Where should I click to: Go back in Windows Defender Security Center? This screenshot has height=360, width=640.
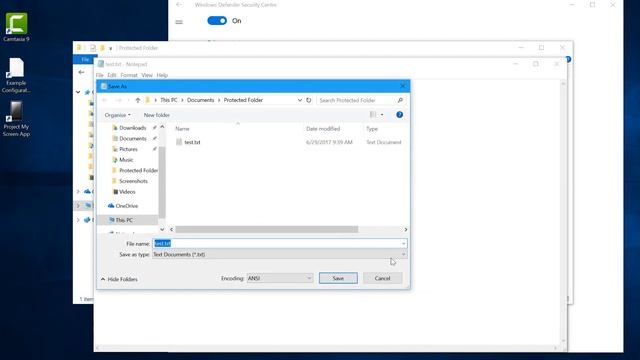(x=179, y=5)
